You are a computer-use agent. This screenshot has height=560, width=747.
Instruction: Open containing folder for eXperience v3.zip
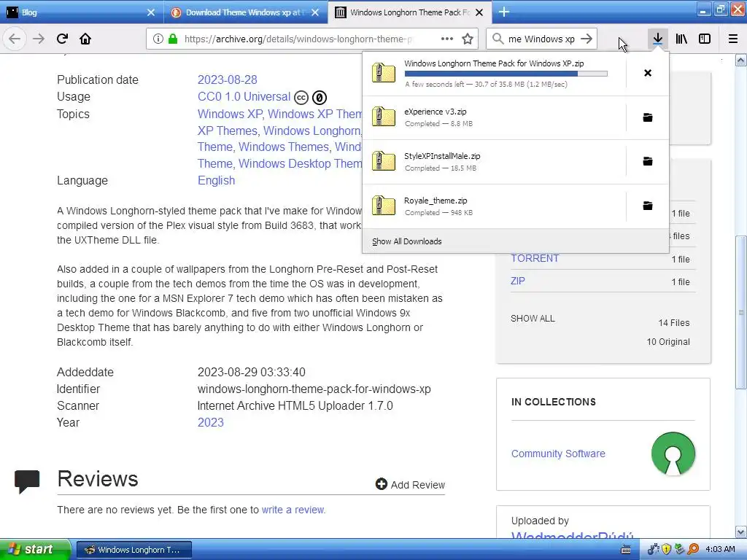648,117
